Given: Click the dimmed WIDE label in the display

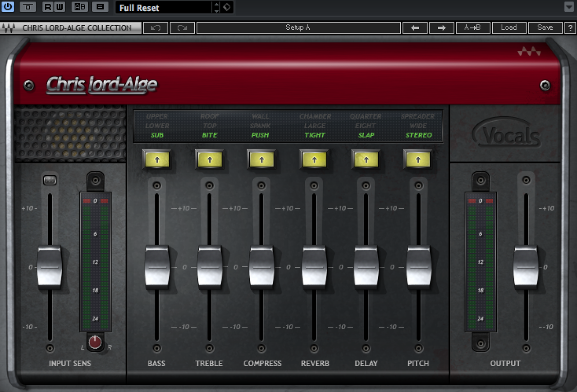Looking at the screenshot, I should coord(418,126).
